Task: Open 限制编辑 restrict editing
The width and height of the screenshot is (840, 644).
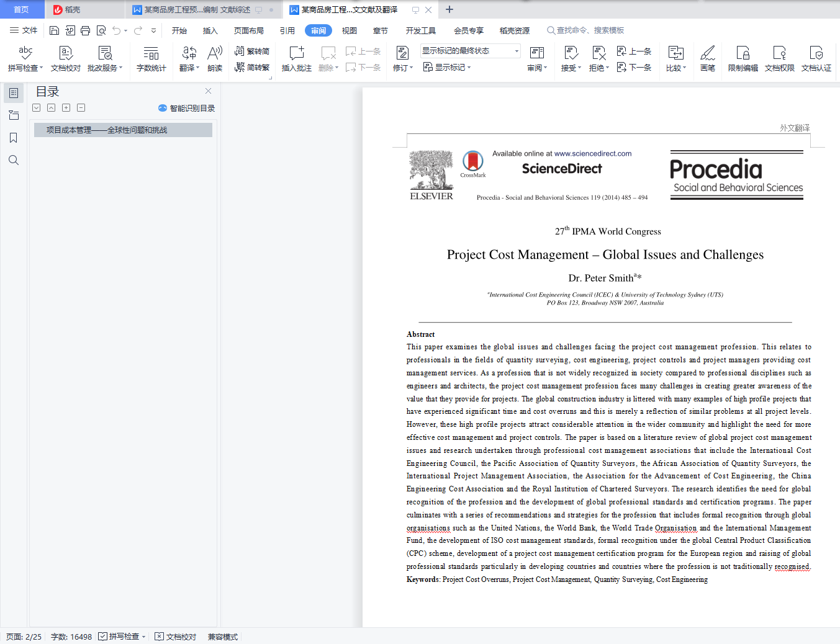Action: click(x=743, y=59)
